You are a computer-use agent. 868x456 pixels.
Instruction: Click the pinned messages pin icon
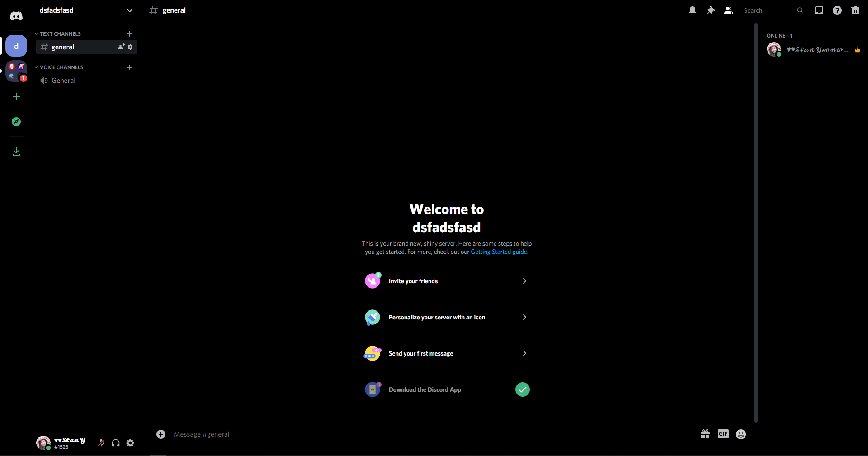pyautogui.click(x=710, y=10)
